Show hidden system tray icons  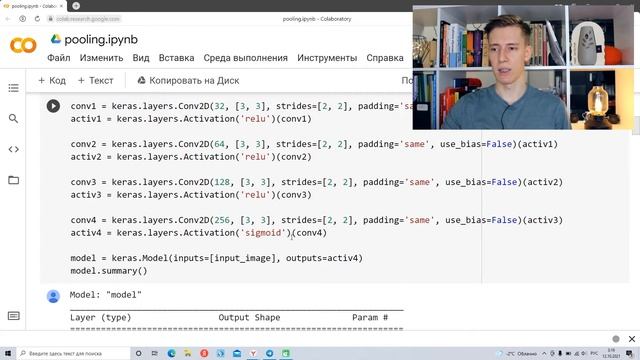[544, 353]
